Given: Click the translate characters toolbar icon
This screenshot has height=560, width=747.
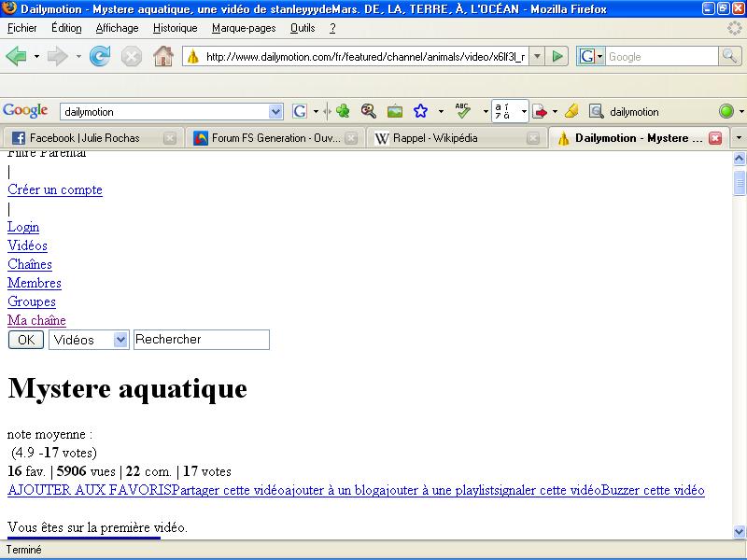Looking at the screenshot, I should click(503, 111).
